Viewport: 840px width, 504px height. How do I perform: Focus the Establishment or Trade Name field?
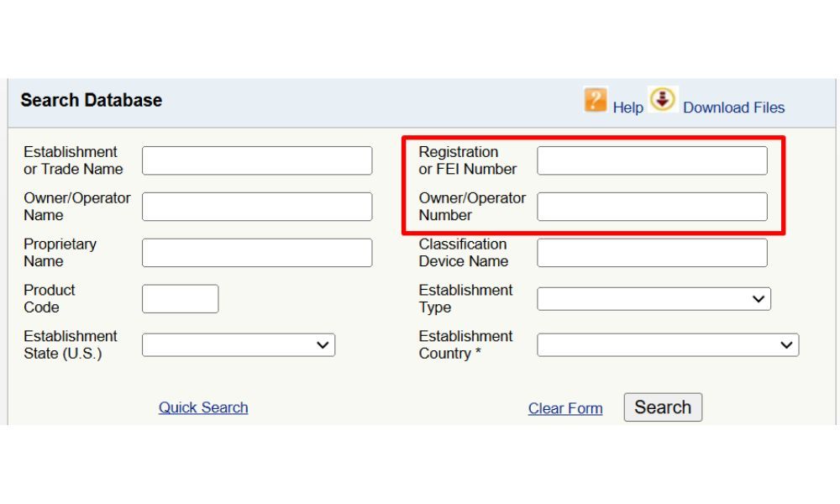257,160
